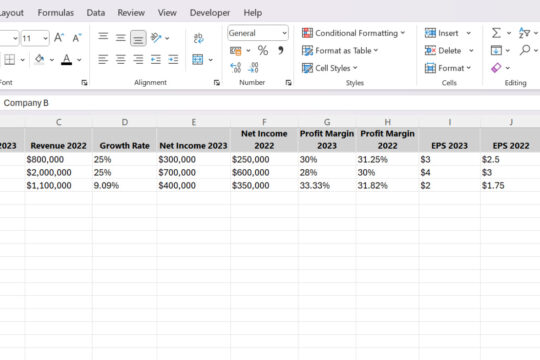
Task: Select column C header
Action: click(x=59, y=122)
